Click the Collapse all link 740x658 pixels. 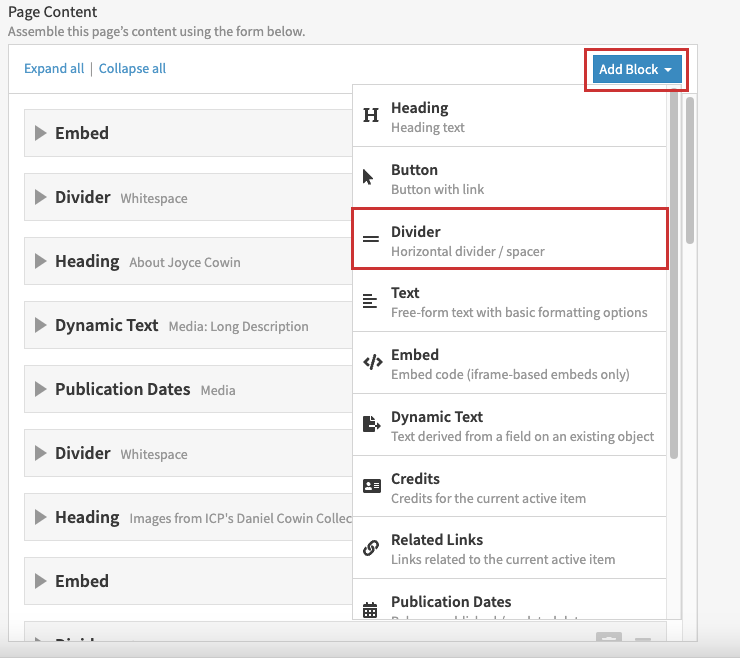click(132, 69)
